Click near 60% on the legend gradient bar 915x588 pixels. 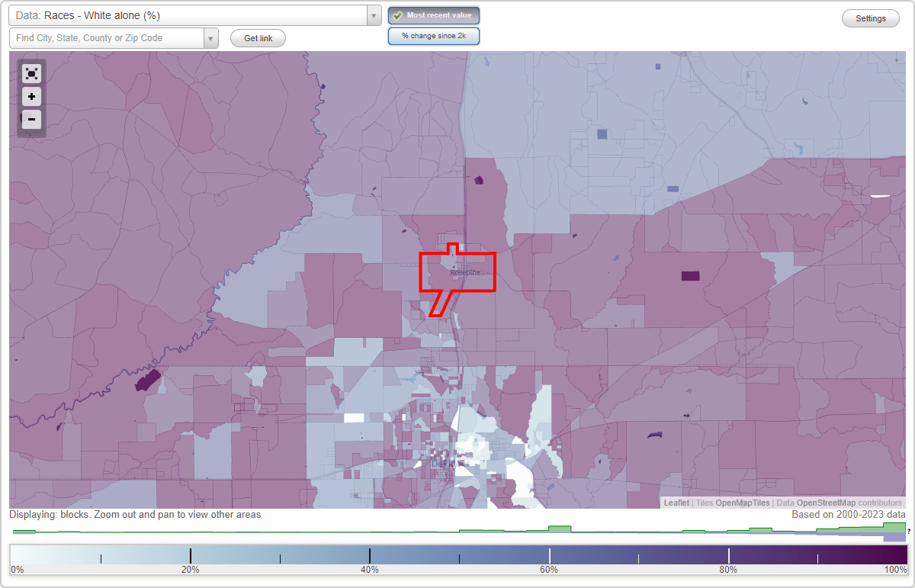[549, 554]
